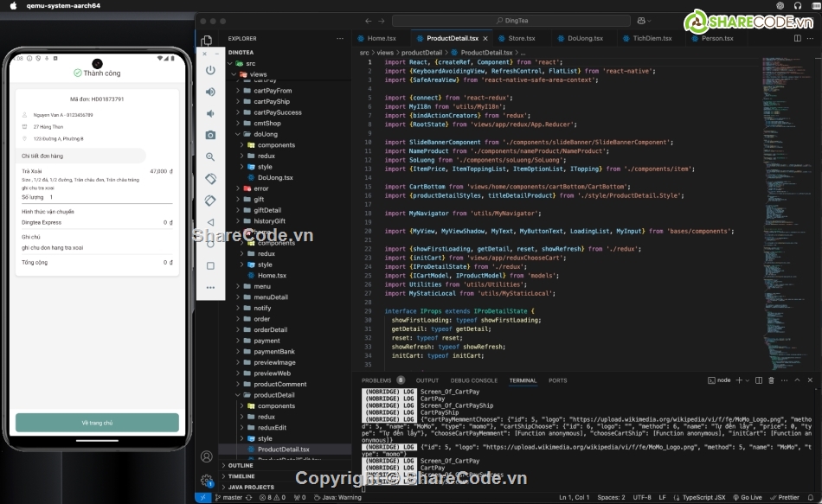Switch to Store.tsx editor tab
822x504 pixels.
pos(522,38)
